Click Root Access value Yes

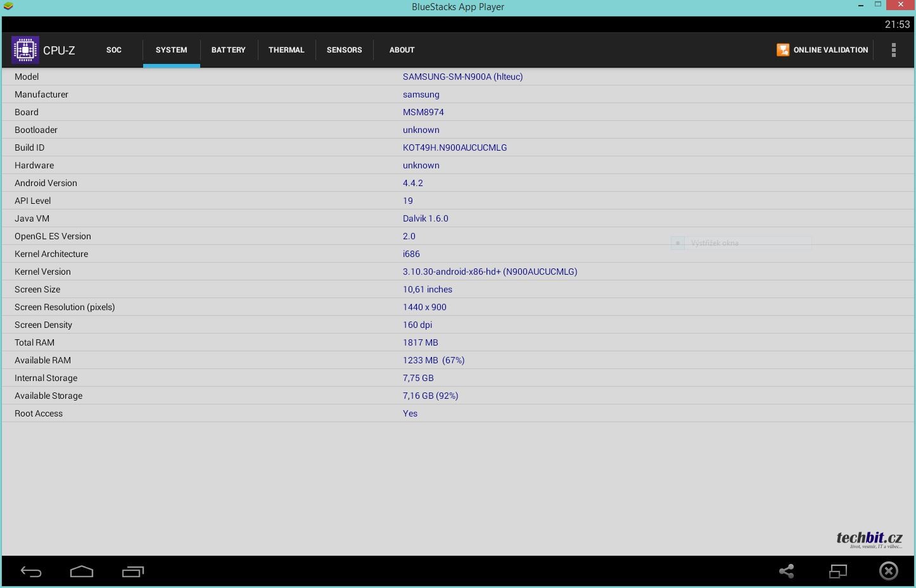[x=410, y=413]
